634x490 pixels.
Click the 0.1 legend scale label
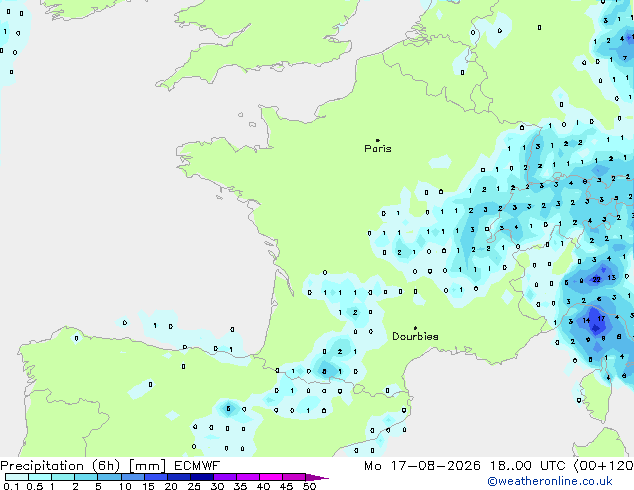click(x=11, y=486)
